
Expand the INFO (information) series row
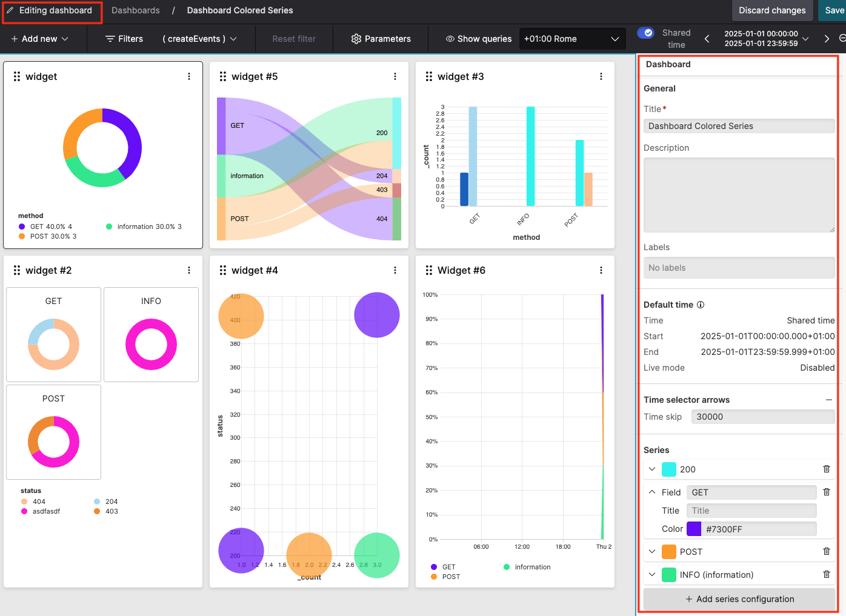[x=652, y=574]
